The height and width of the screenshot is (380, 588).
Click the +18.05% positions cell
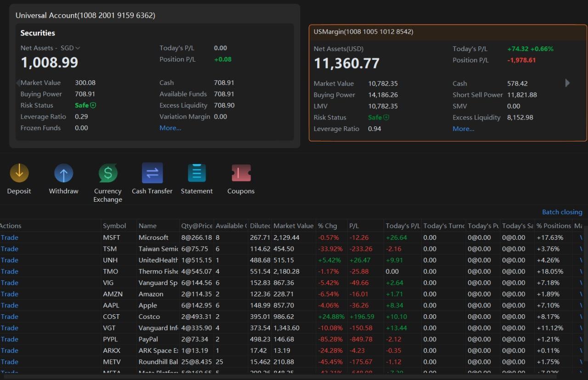550,271
